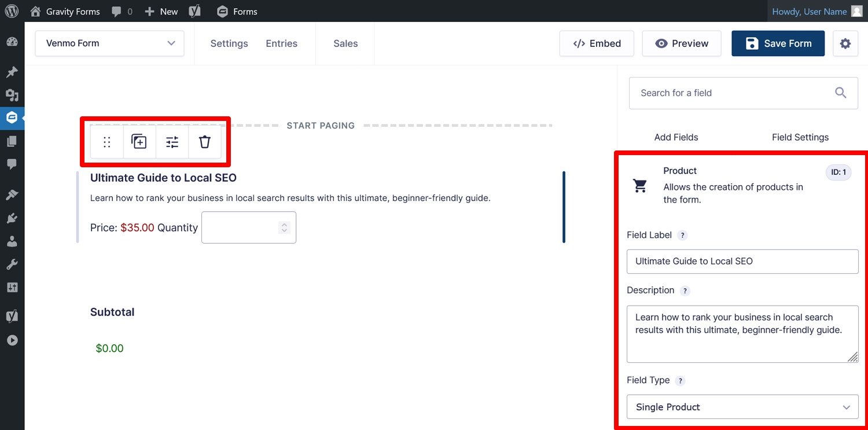Click the play-circle sidebar icon
The width and height of the screenshot is (868, 430).
[12, 340]
